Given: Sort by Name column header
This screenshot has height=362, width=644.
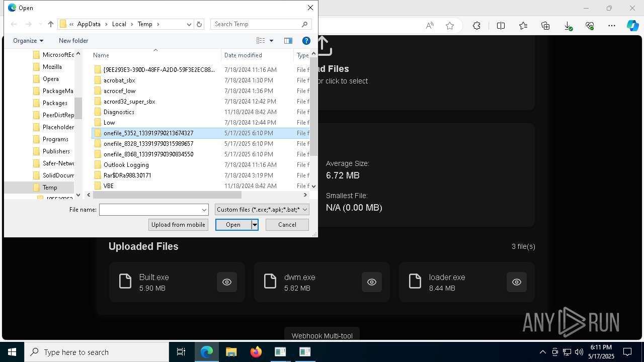Looking at the screenshot, I should coord(155,55).
